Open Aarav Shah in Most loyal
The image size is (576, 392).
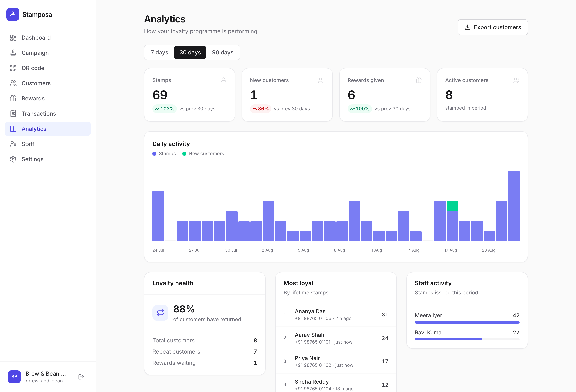click(x=336, y=338)
